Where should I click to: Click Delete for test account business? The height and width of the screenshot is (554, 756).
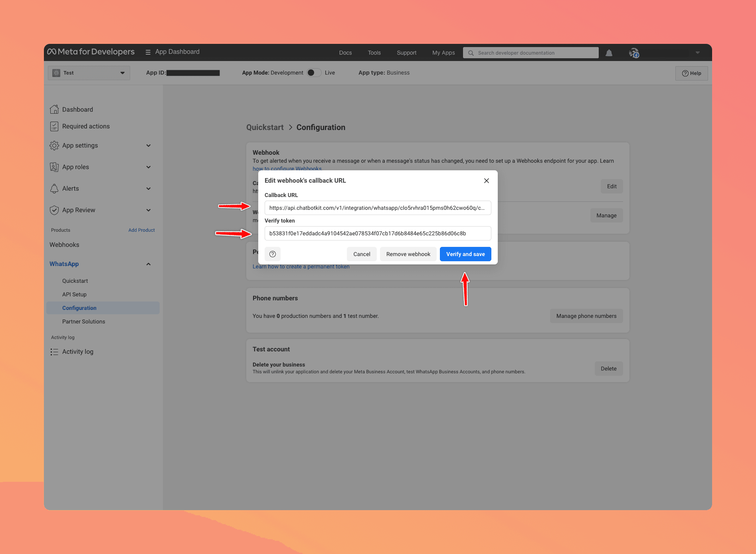[609, 369]
